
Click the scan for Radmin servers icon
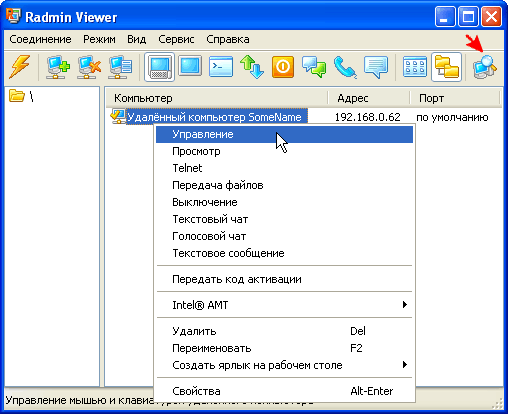[485, 67]
